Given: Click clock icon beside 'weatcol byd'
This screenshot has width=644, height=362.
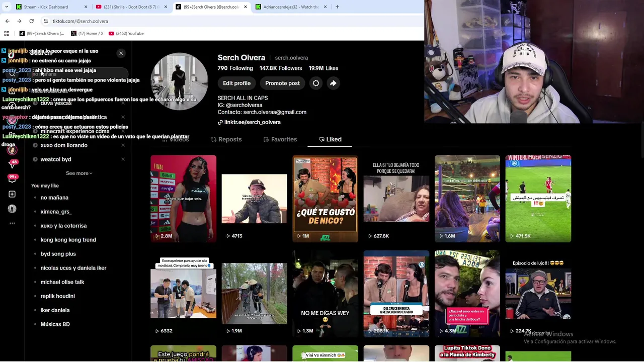Looking at the screenshot, I should pyautogui.click(x=35, y=159).
